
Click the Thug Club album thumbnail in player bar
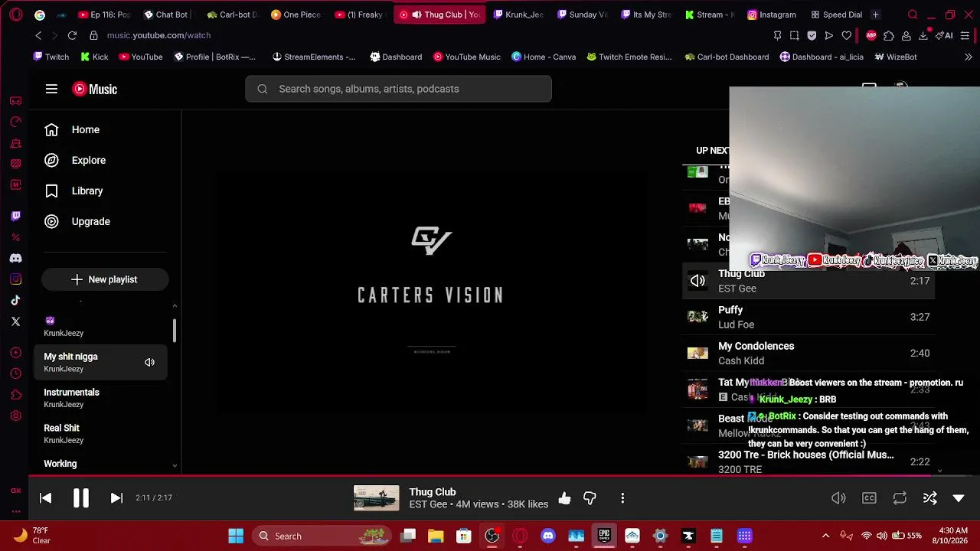376,498
